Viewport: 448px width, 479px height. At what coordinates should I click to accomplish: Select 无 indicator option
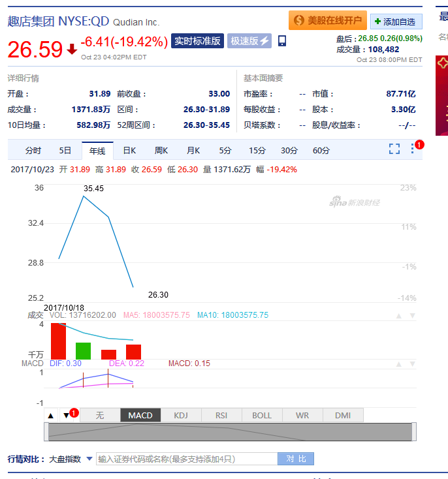[x=100, y=416]
